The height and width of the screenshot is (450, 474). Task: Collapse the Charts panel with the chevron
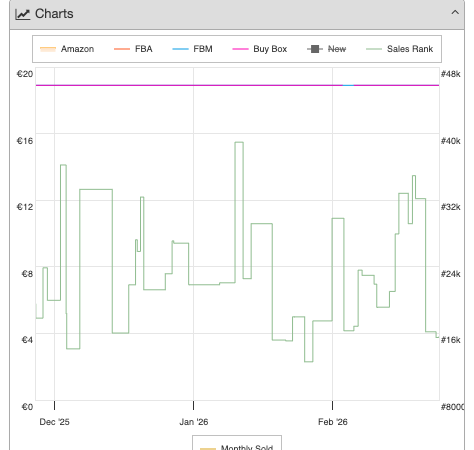pos(455,13)
